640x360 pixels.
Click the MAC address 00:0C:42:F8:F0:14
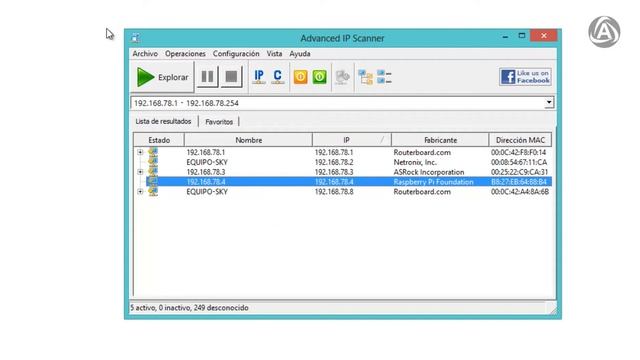point(518,153)
